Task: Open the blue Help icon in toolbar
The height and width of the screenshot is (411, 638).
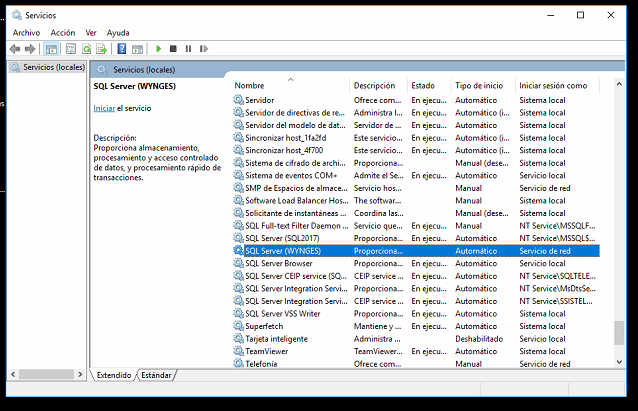Action: pos(122,48)
